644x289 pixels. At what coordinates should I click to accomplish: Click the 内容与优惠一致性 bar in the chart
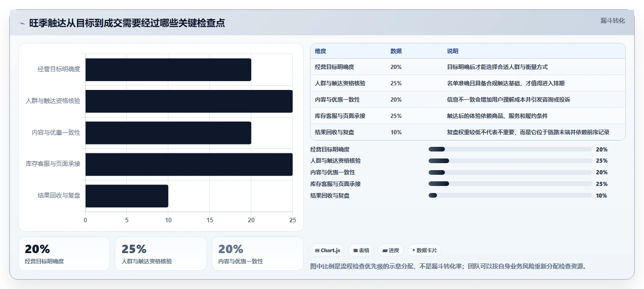pyautogui.click(x=168, y=133)
